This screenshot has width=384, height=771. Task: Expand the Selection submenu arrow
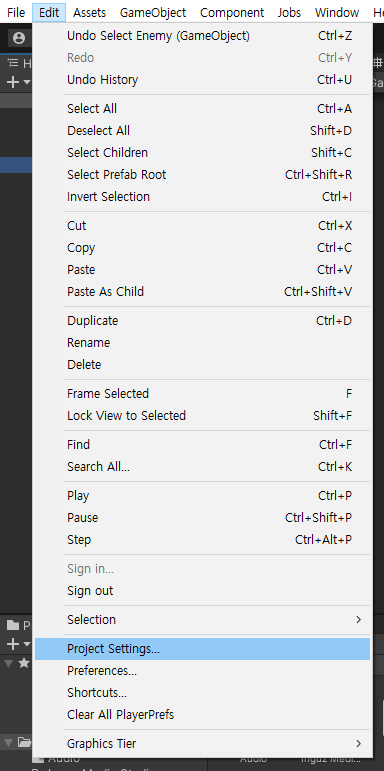358,620
